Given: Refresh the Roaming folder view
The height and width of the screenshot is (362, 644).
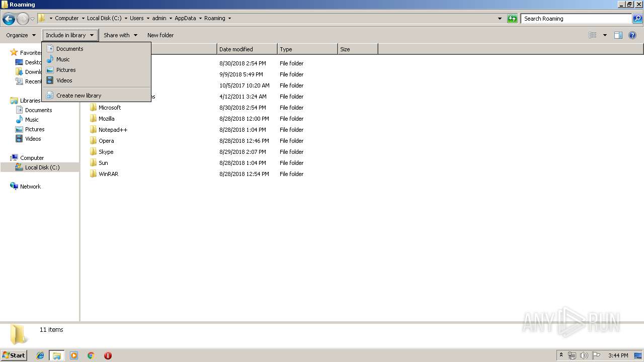Looking at the screenshot, I should click(512, 19).
